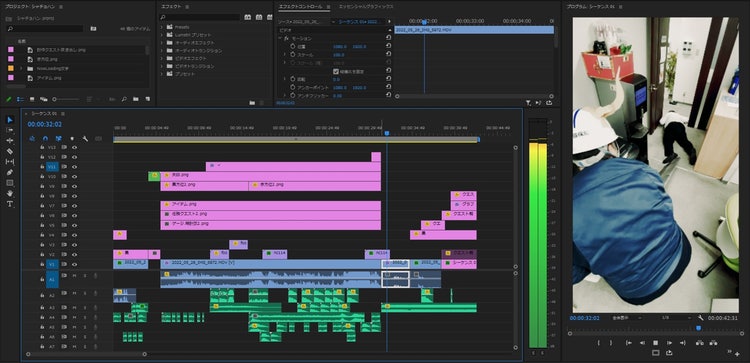Click Extract button in program monitor
The image size is (750, 363).
(x=713, y=342)
